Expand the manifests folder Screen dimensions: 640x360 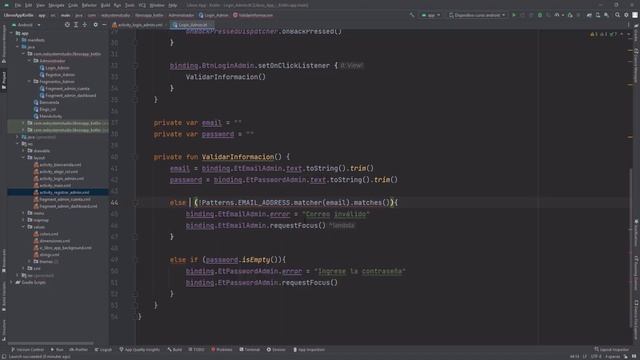click(18, 40)
